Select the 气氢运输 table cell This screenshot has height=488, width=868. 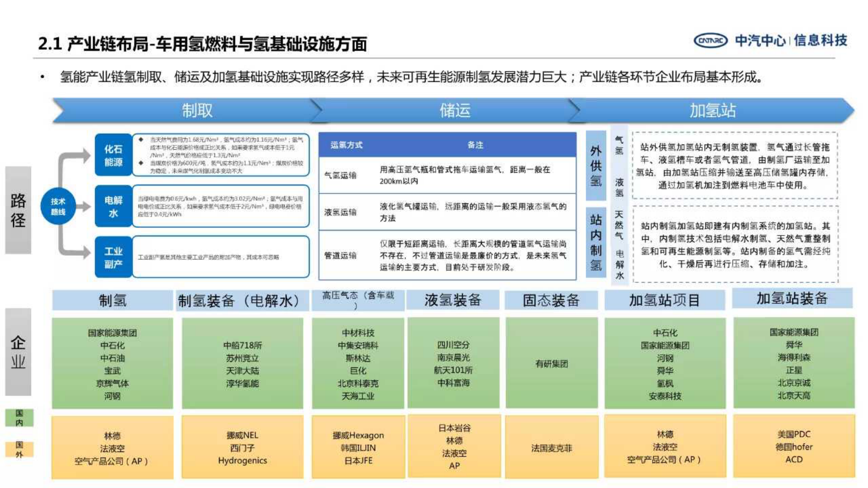(340, 175)
